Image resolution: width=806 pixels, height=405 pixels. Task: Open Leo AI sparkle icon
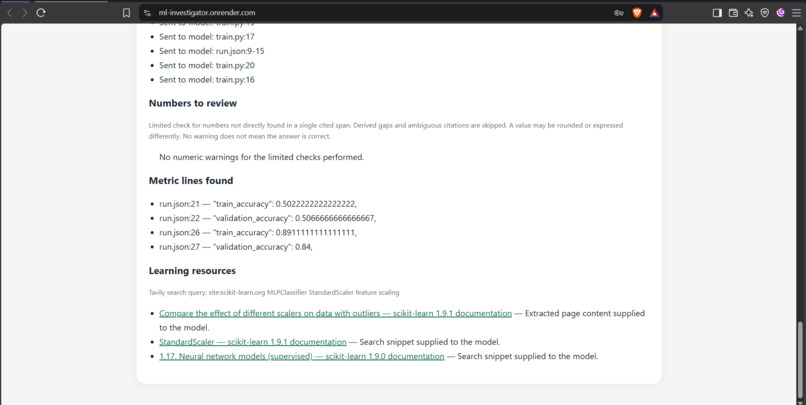[x=749, y=13]
